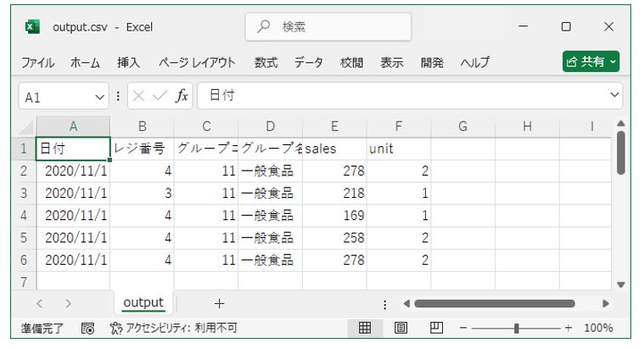This screenshot has height=349, width=644.
Task: Select 一般食品 cell in row 6
Action: (271, 260)
